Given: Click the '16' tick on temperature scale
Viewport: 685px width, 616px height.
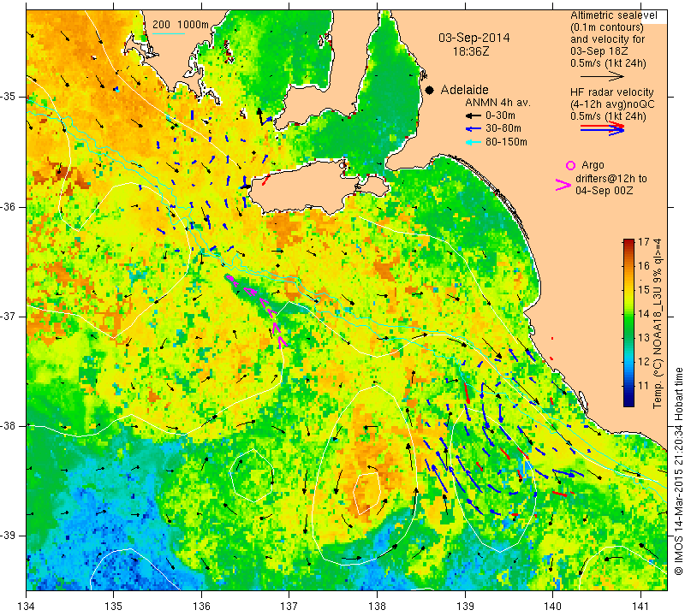Looking at the screenshot, I should point(644,266).
